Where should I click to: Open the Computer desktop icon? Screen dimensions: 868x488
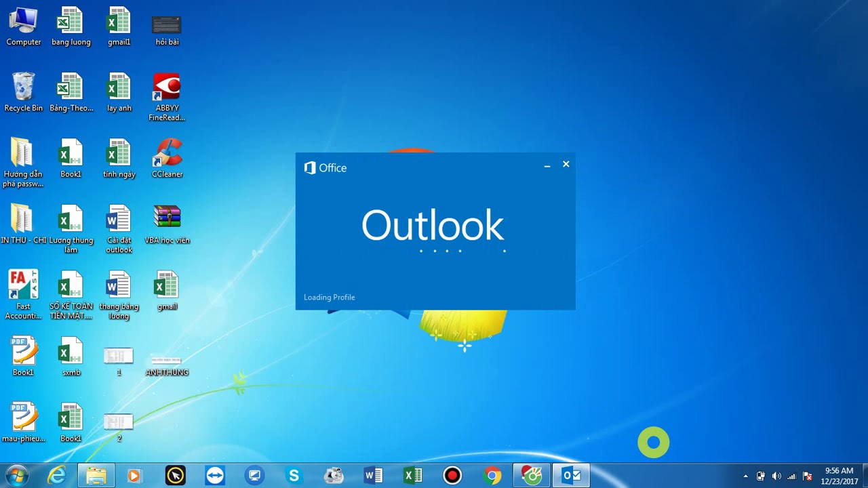point(24,27)
